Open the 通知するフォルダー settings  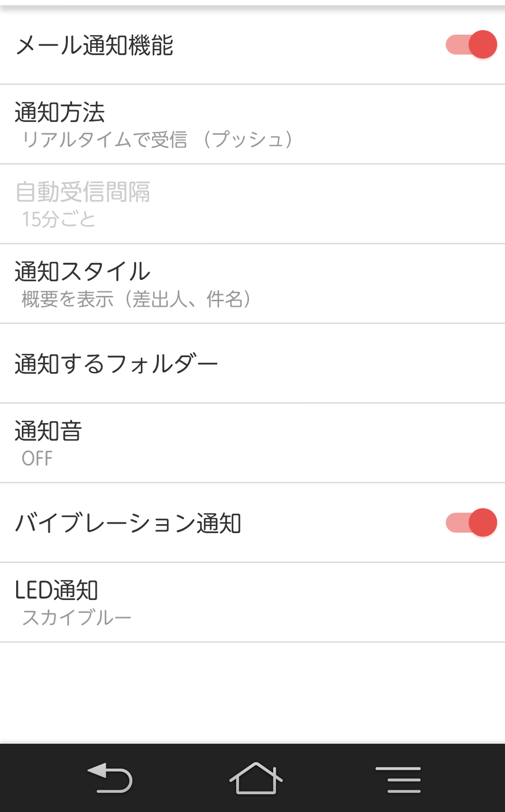(x=252, y=364)
